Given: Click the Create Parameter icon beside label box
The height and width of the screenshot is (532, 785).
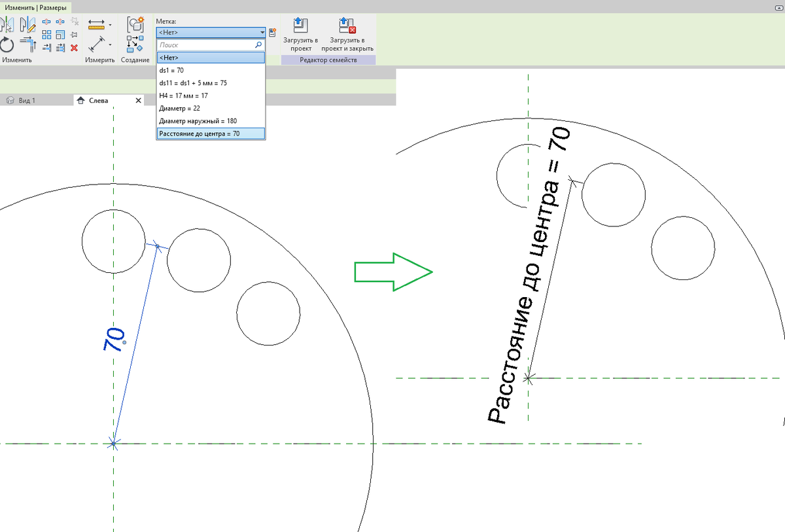Looking at the screenshot, I should click(x=272, y=32).
